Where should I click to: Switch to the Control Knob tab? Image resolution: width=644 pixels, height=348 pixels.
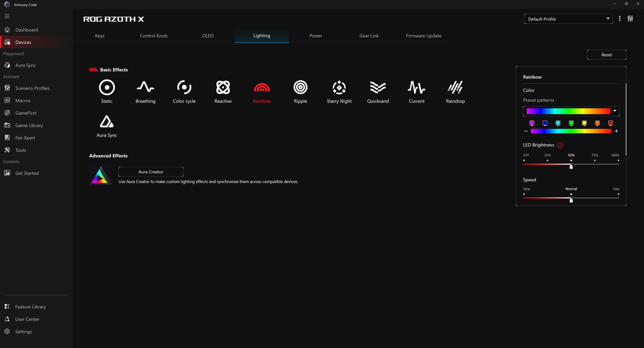(154, 36)
